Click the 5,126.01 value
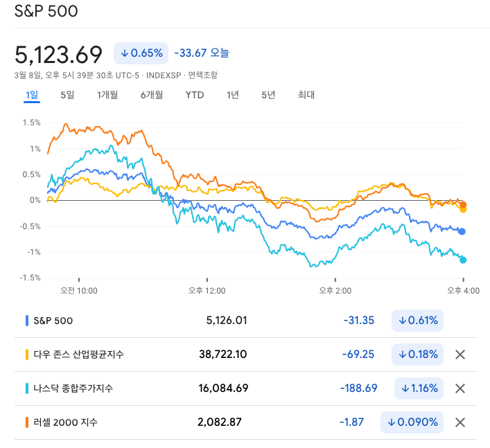 (227, 321)
